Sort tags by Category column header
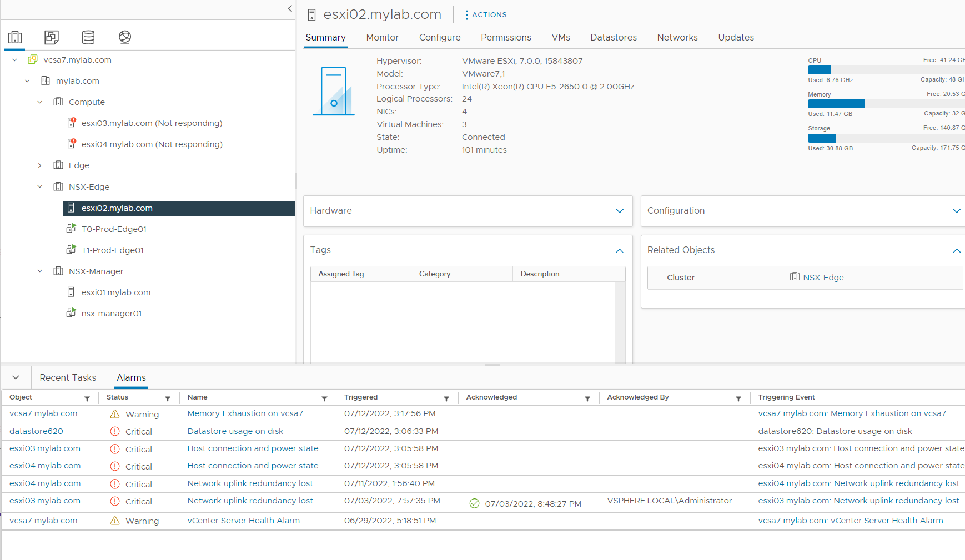This screenshot has width=965, height=560. click(x=461, y=274)
